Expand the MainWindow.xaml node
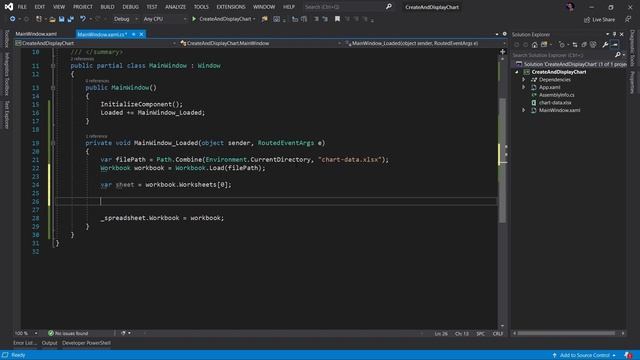This screenshot has width=640, height=360. click(x=524, y=110)
